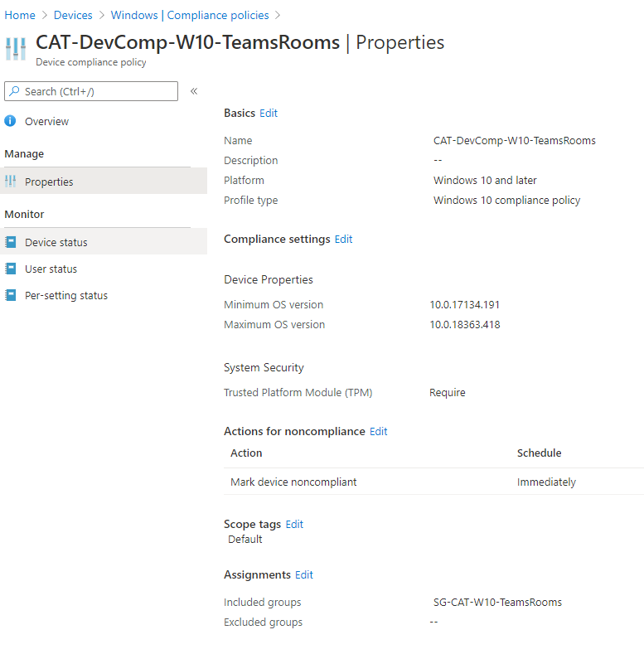Click the User status icon
This screenshot has width=644, height=654.
(11, 269)
